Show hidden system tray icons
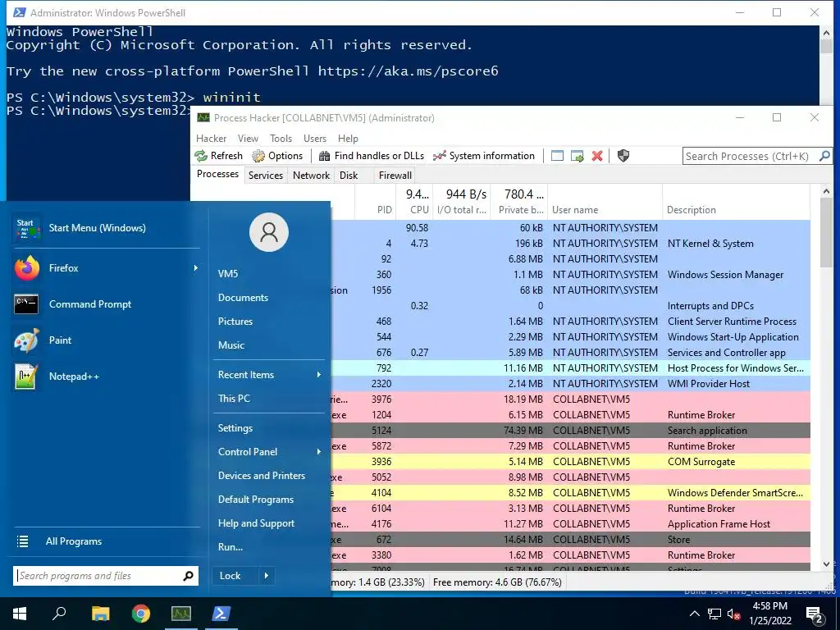 (694, 614)
